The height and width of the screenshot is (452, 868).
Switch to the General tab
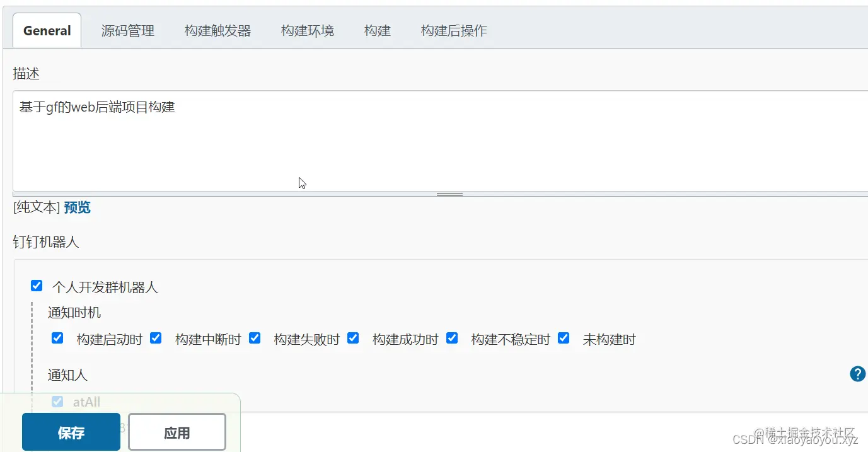(x=47, y=30)
